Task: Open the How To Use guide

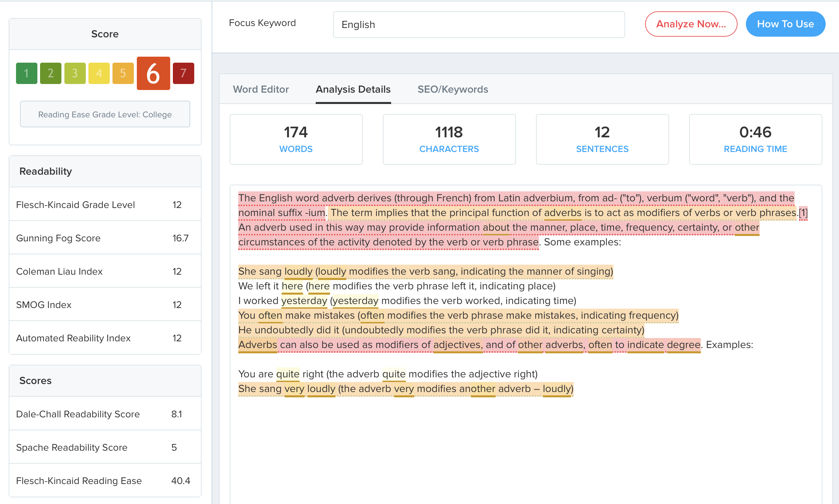Action: tap(785, 24)
